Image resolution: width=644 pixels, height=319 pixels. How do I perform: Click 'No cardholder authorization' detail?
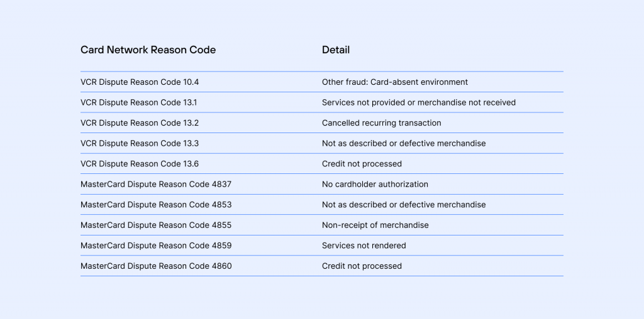(x=375, y=185)
